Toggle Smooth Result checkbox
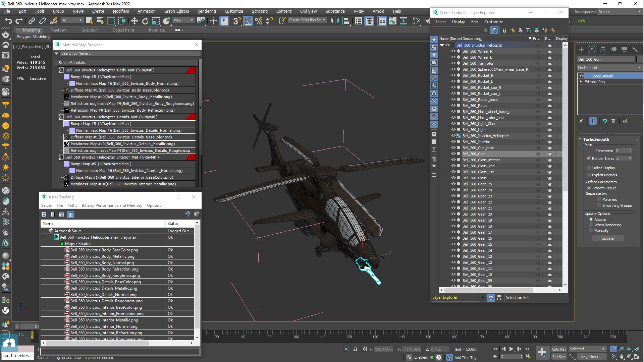 pos(589,188)
